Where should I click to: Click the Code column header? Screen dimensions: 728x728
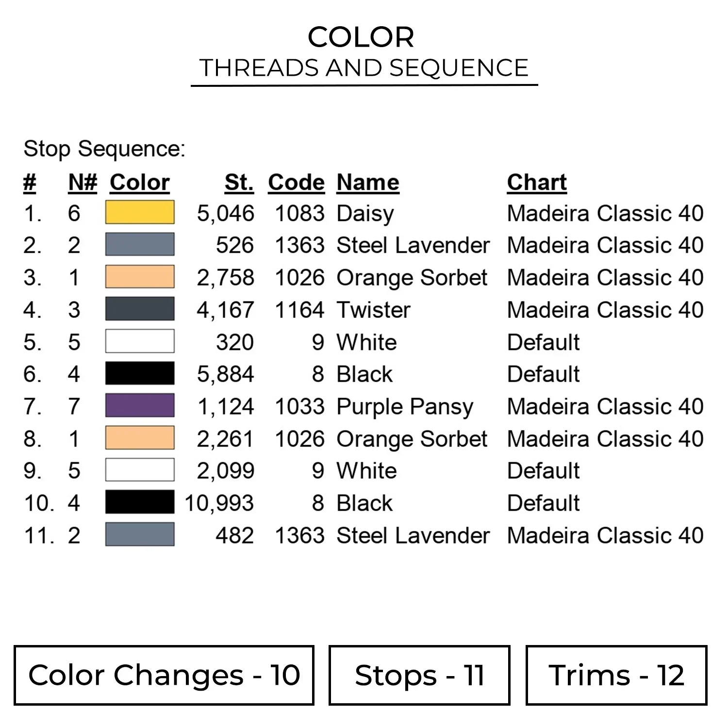tap(296, 182)
